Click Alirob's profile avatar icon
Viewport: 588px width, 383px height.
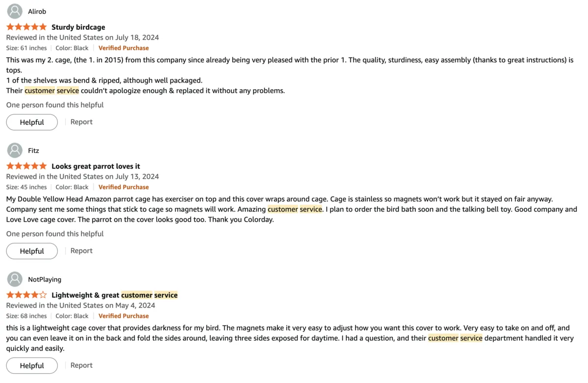pos(14,11)
